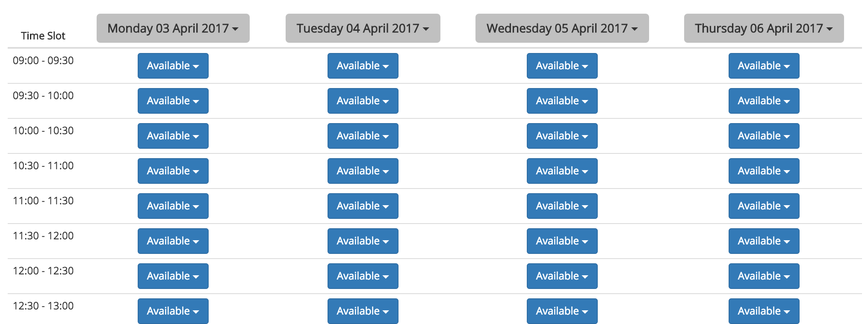Open the Tuesday 04 April 2017 dropdown
868x324 pixels.
click(363, 28)
